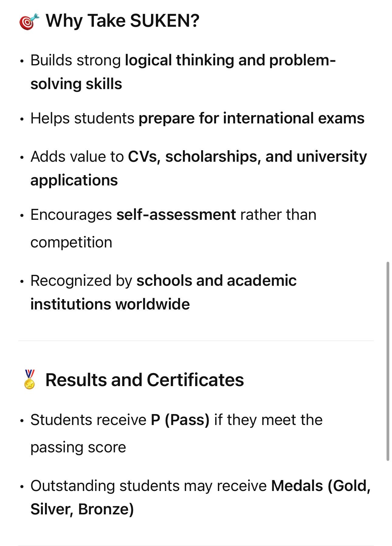Click the word 'applications' in bold
The image size is (392, 546).
74,181
